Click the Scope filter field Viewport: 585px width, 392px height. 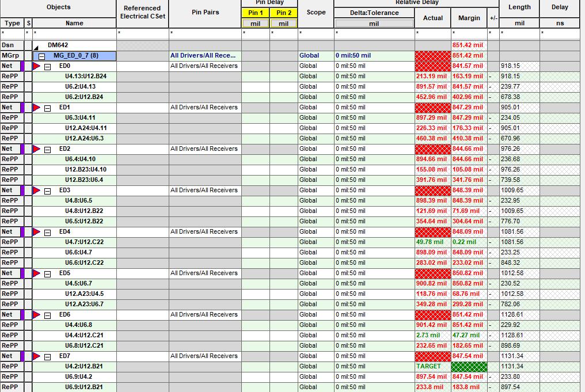click(316, 33)
